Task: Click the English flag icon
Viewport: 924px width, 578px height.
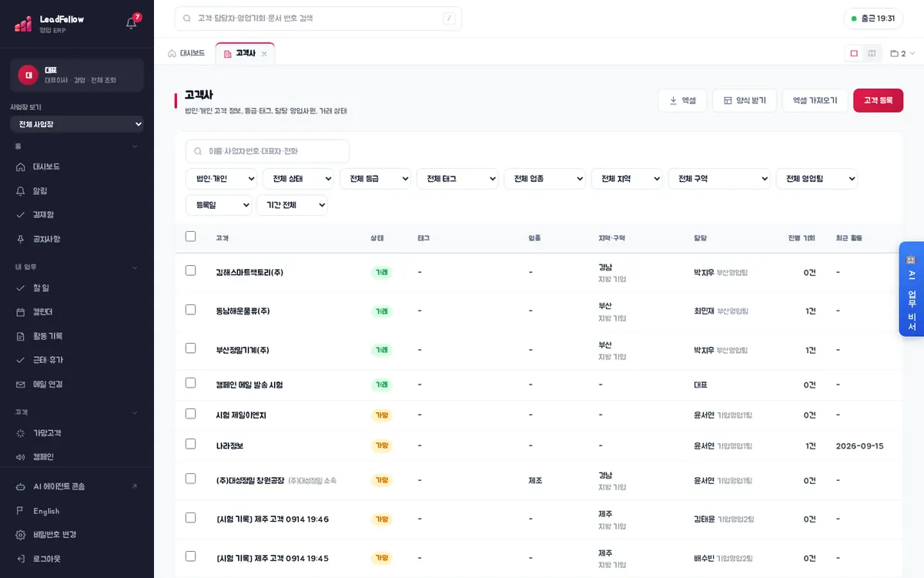Action: (x=21, y=511)
